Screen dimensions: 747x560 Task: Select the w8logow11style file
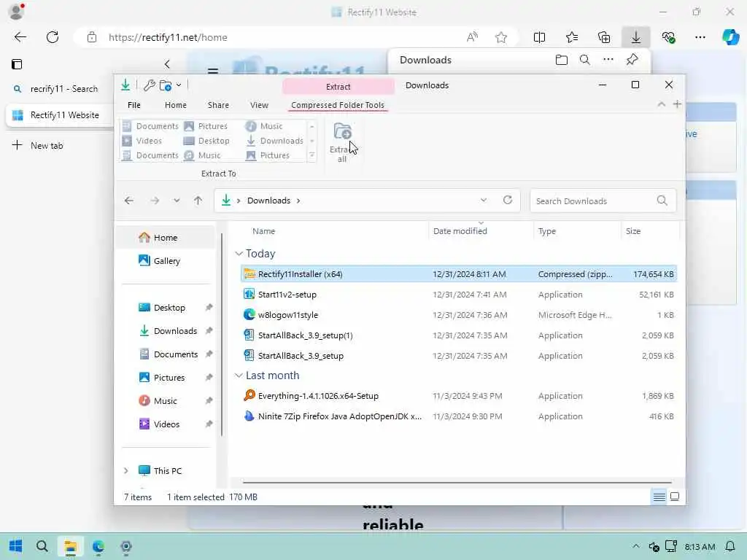tap(458, 315)
